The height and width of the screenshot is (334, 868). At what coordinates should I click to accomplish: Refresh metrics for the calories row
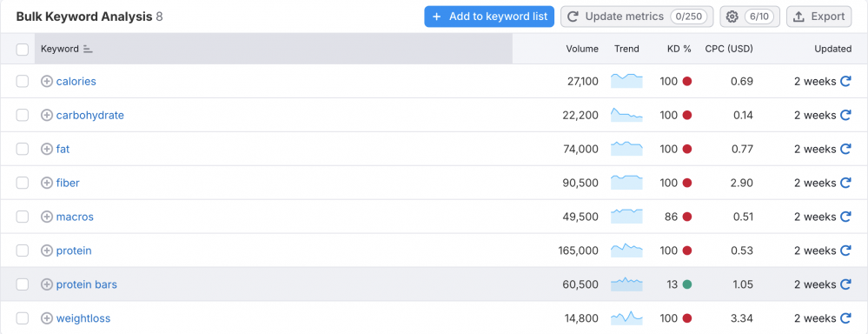coord(845,82)
